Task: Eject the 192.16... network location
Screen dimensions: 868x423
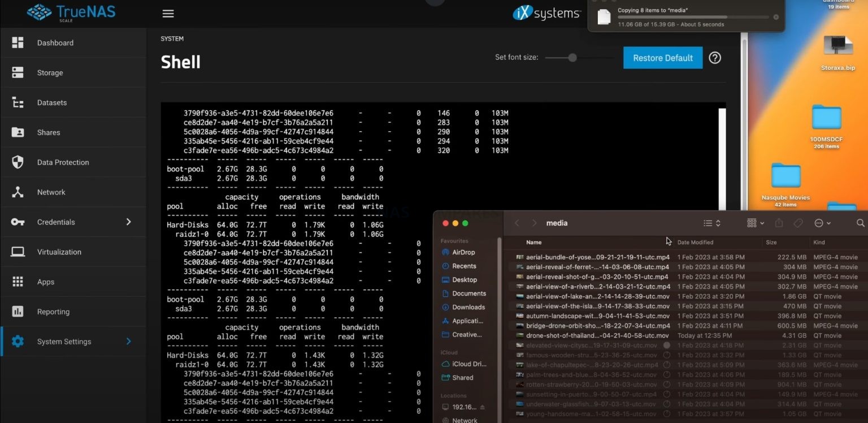Action: click(482, 407)
